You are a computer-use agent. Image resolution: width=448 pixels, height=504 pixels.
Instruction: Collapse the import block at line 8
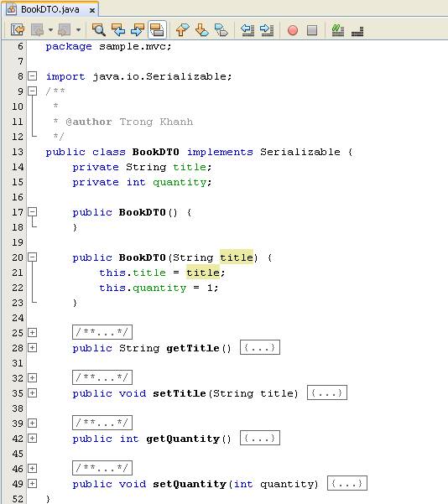point(32,76)
